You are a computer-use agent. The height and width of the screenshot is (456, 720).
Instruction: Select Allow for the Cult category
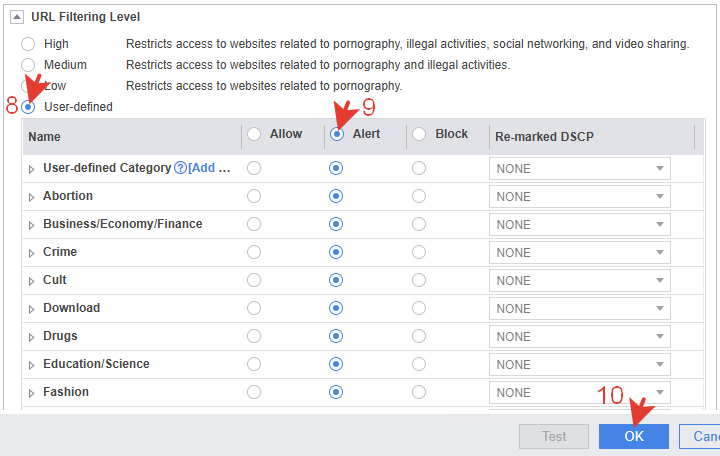pos(254,280)
